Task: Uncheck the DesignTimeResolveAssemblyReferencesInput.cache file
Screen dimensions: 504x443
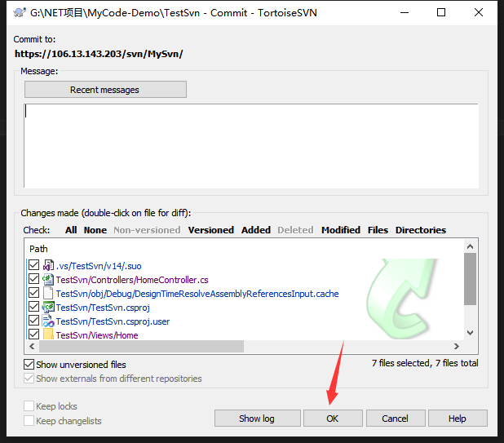Action: [33, 293]
